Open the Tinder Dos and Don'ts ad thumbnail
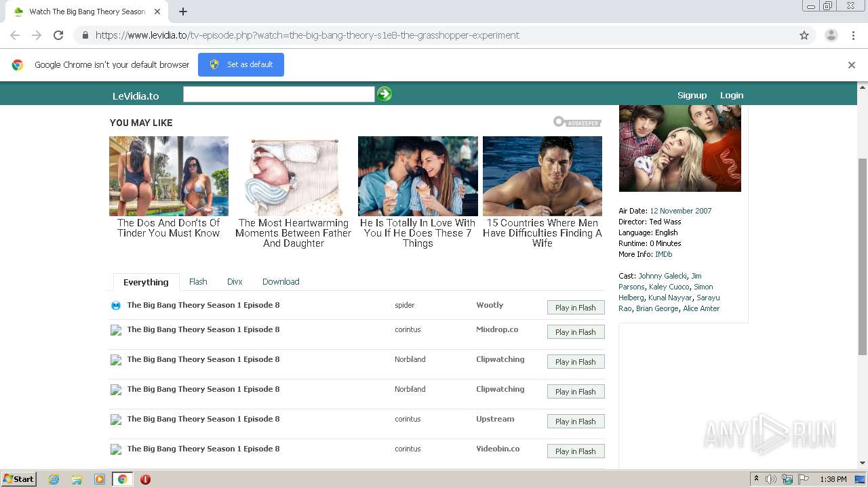The image size is (868, 488). pyautogui.click(x=169, y=176)
